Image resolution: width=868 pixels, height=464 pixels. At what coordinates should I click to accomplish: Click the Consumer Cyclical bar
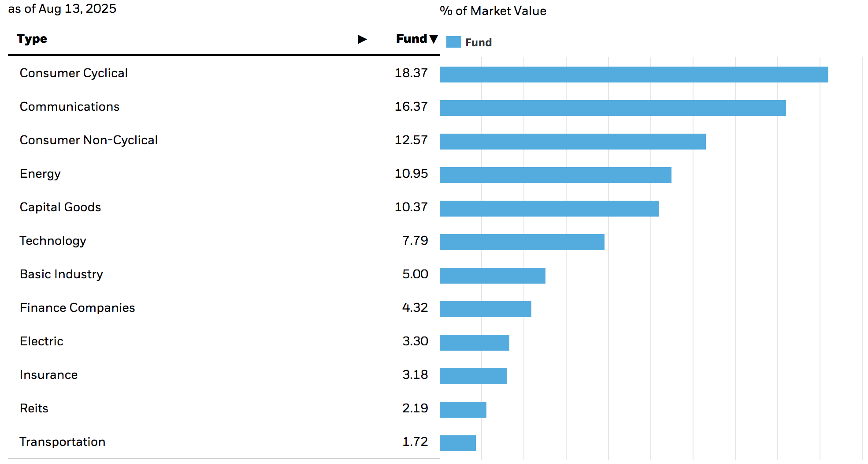click(634, 75)
